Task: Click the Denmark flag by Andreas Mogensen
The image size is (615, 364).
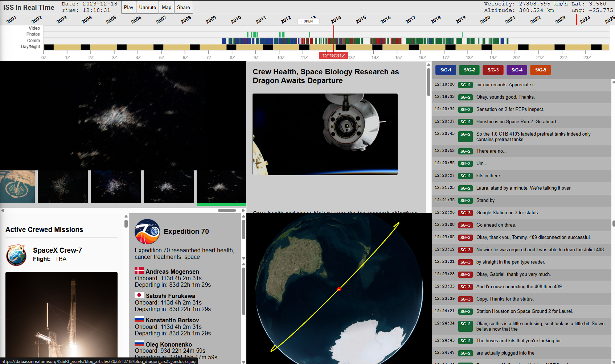Action: (139, 270)
